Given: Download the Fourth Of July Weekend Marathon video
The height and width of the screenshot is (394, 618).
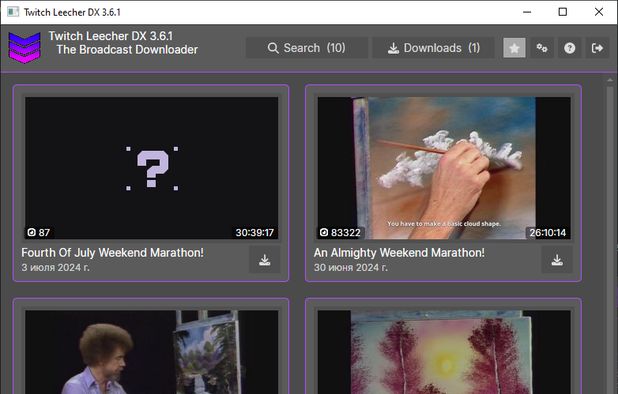Looking at the screenshot, I should pyautogui.click(x=264, y=260).
